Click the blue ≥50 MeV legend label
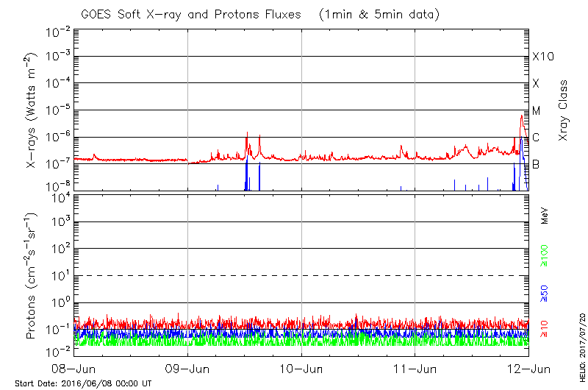 [x=545, y=292]
